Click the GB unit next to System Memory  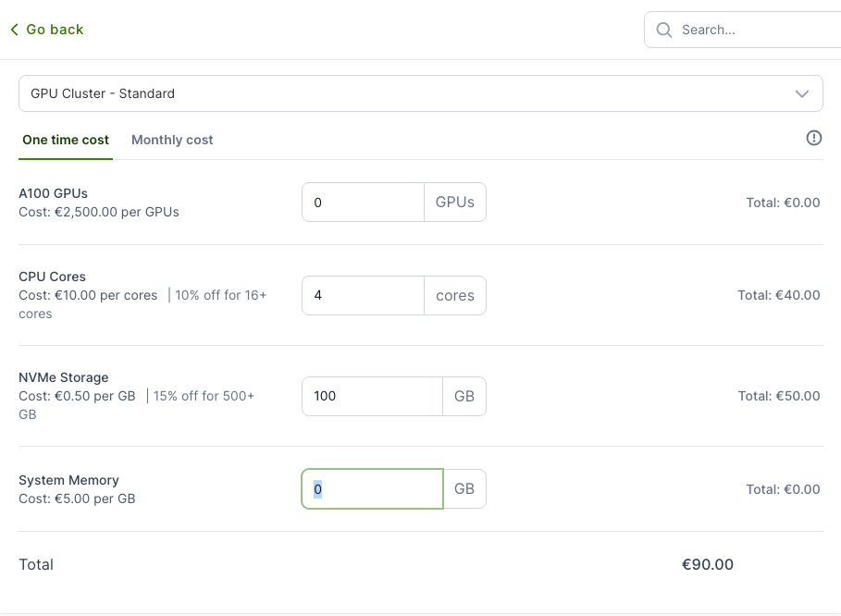(464, 489)
